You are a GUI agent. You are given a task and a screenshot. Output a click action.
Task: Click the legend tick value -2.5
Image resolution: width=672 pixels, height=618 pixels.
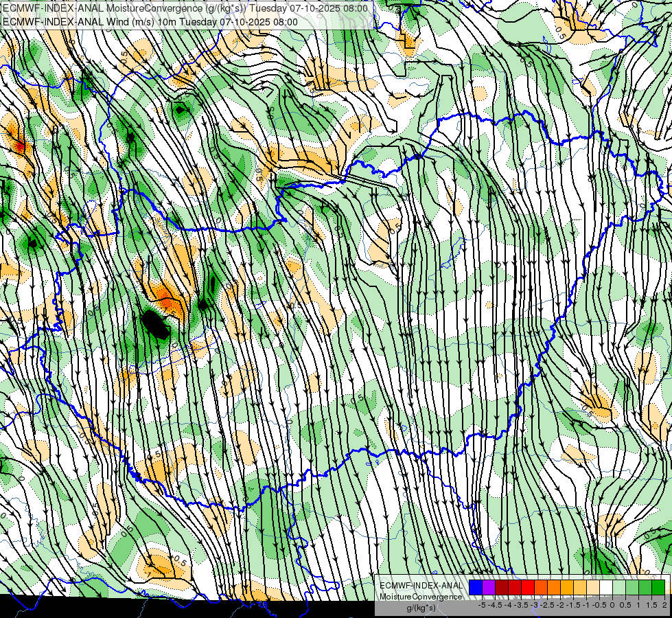[x=547, y=605]
